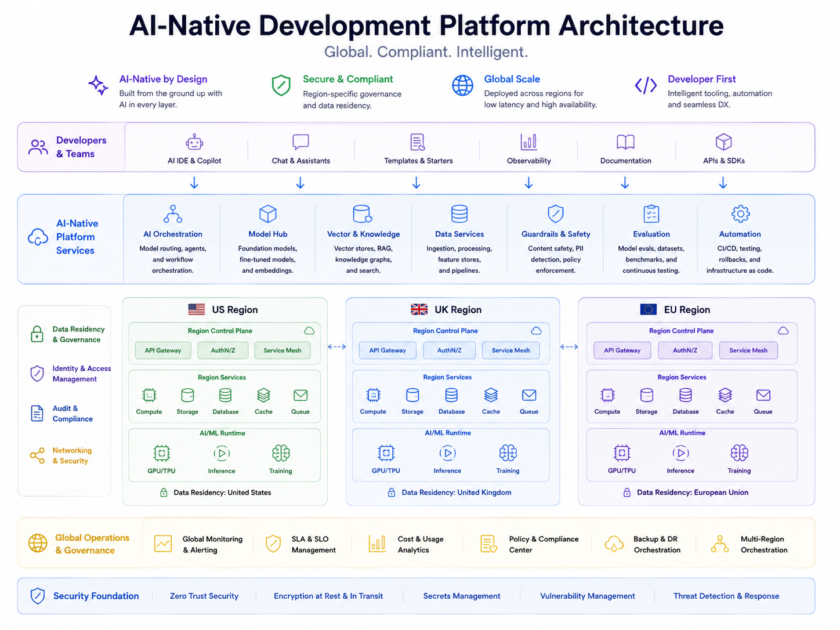Image resolution: width=840 pixels, height=630 pixels.
Task: Click the EU Region API Gateway button
Action: coord(622,350)
